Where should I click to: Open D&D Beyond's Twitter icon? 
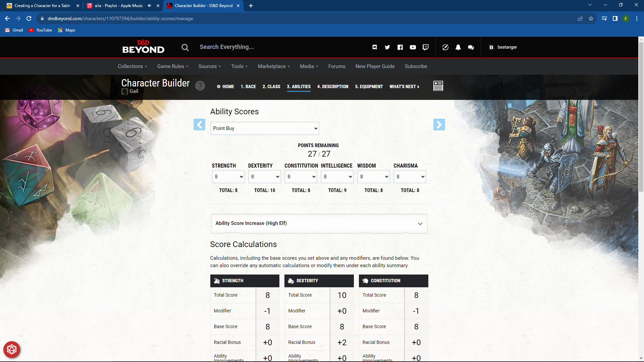[387, 47]
